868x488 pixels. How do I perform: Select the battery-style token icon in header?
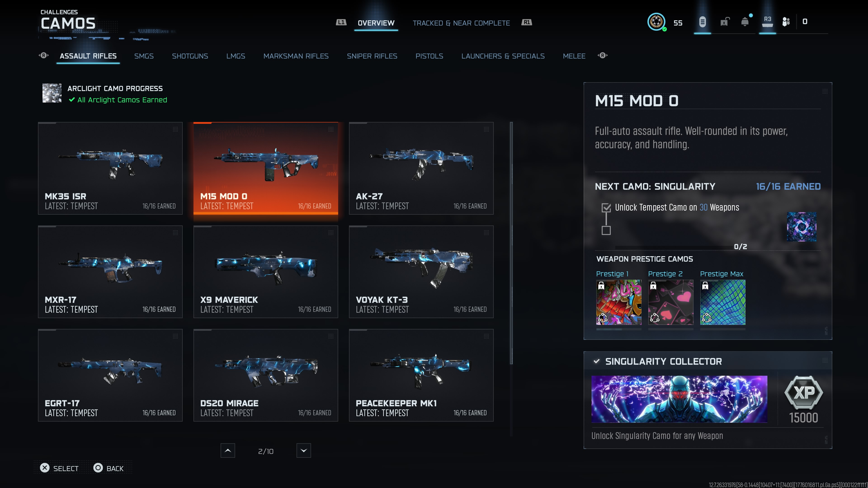702,22
